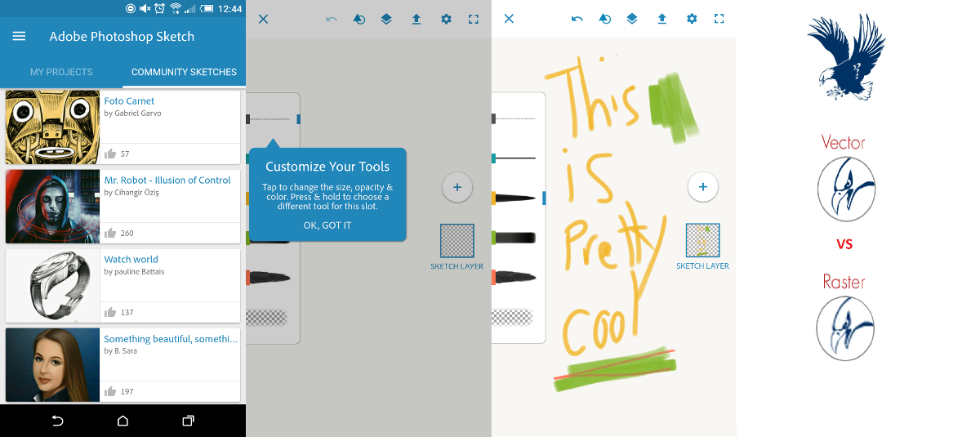Tap the Android recent apps button
980x437 pixels.
[x=188, y=421]
